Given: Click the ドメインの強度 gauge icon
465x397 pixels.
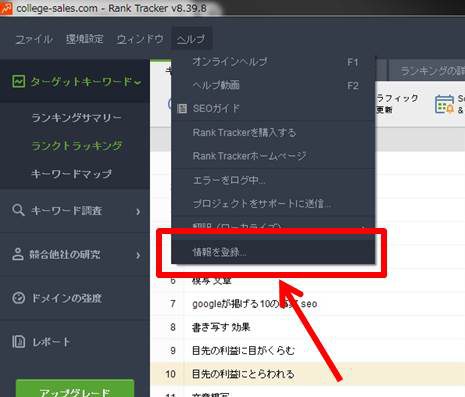Looking at the screenshot, I should [18, 298].
